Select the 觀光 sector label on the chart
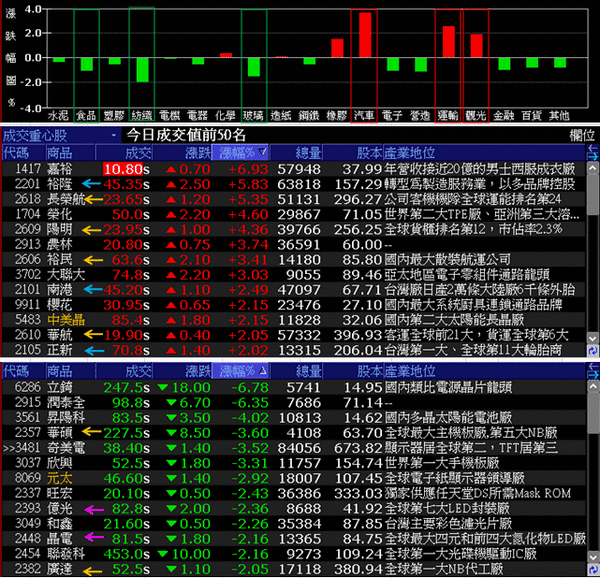Viewport: 600px width, 578px height. [x=476, y=116]
